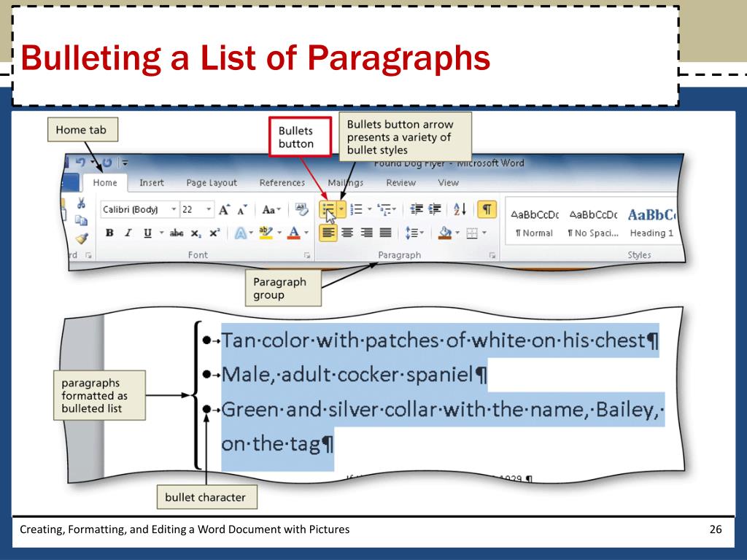Switch to the Home tab
Image resolution: width=747 pixels, height=560 pixels.
point(105,183)
